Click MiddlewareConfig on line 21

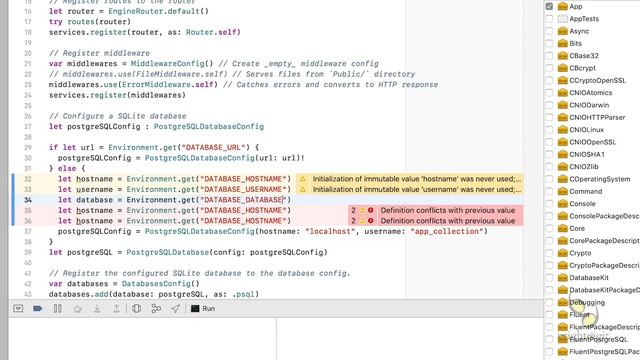tap(167, 64)
